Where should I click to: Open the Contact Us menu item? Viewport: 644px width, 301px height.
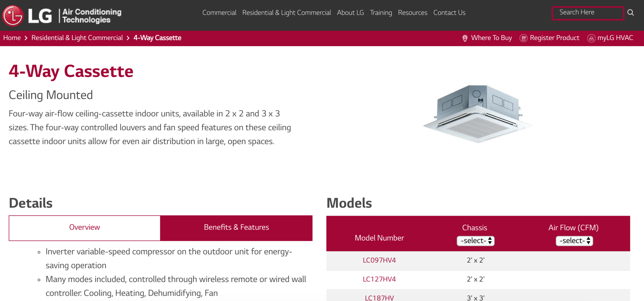(449, 13)
